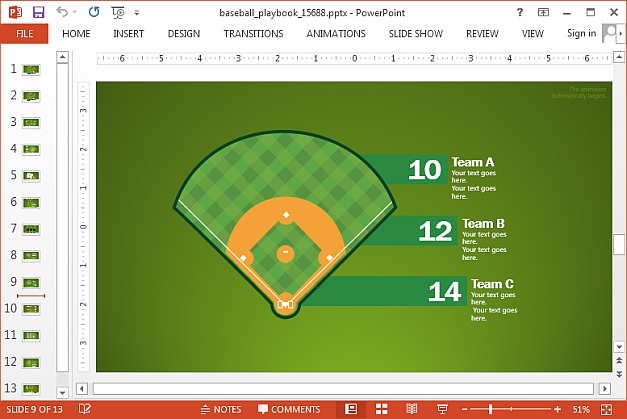Screen dimensions: 627x419
Task: Click Sign in link
Action: (x=581, y=33)
